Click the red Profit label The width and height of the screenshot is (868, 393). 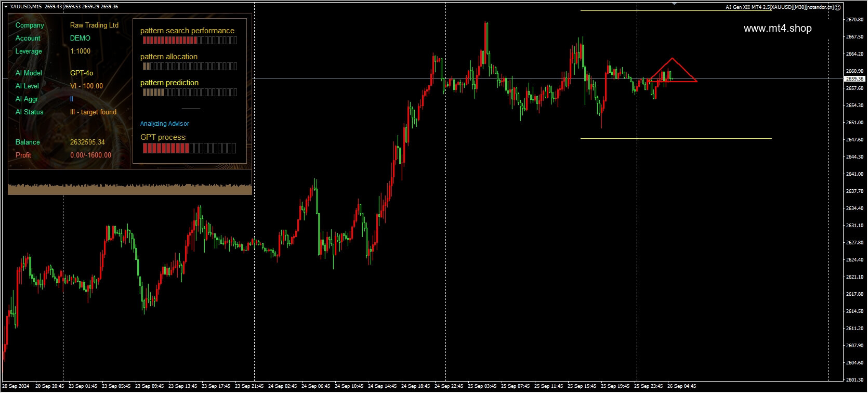23,155
